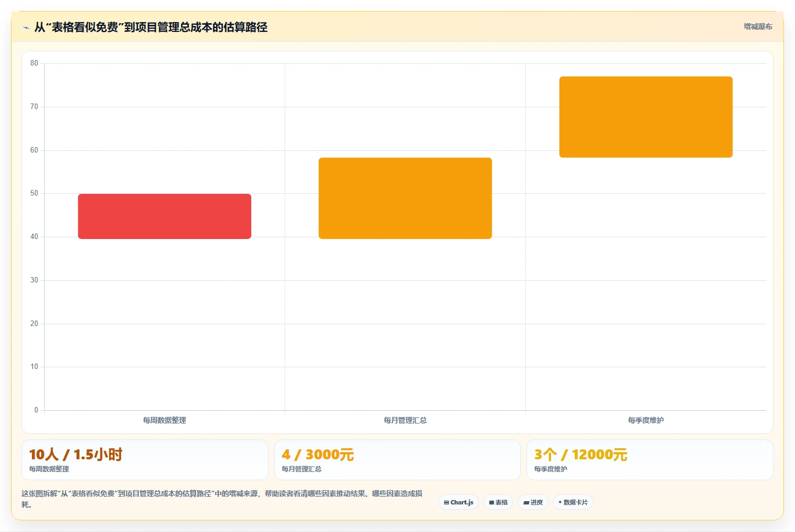This screenshot has height=532, width=795.
Task: Click the Chart.js chip icon
Action: point(446,503)
